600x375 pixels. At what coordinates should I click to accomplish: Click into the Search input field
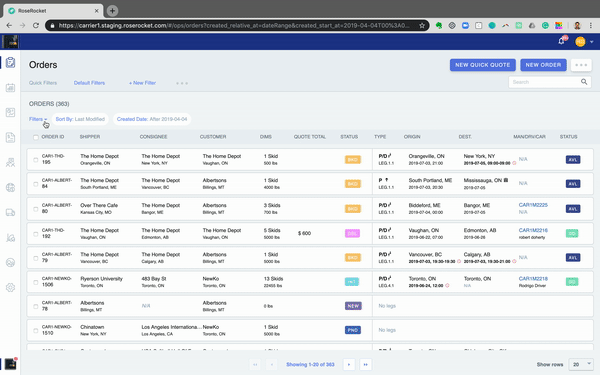coord(545,82)
